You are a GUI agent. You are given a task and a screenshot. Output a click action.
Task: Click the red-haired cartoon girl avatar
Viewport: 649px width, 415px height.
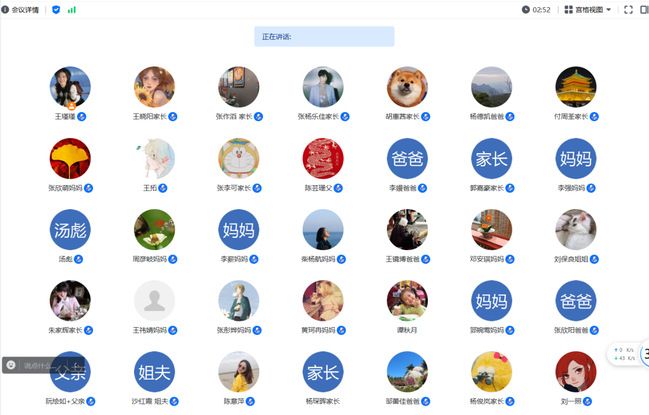[x=576, y=372]
